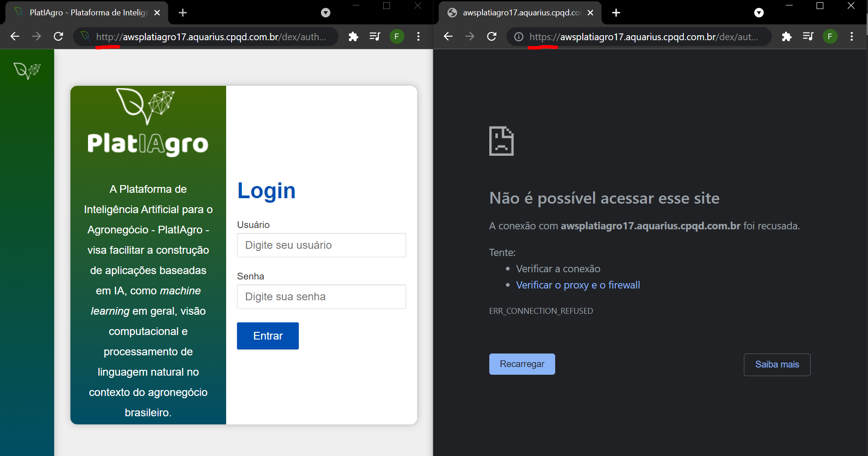This screenshot has height=456, width=868.
Task: Click the Back arrow in left browser window
Action: (x=15, y=37)
